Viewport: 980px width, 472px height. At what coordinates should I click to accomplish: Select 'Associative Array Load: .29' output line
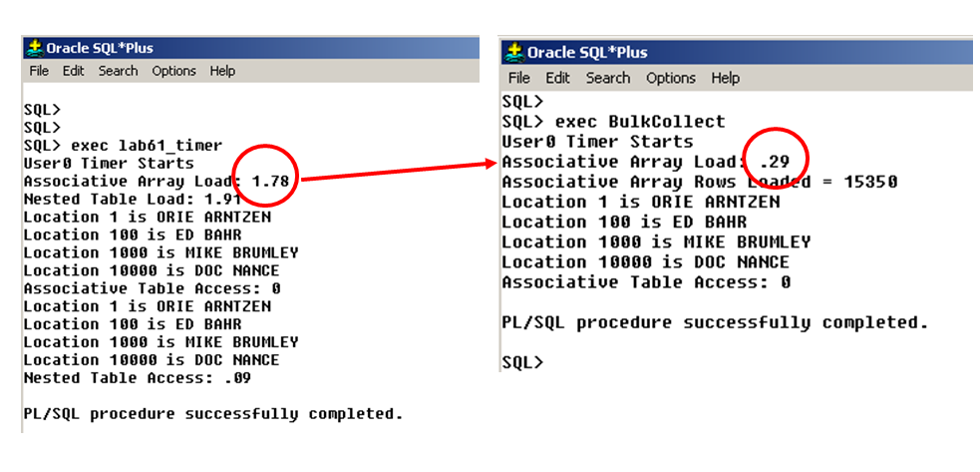click(x=646, y=162)
